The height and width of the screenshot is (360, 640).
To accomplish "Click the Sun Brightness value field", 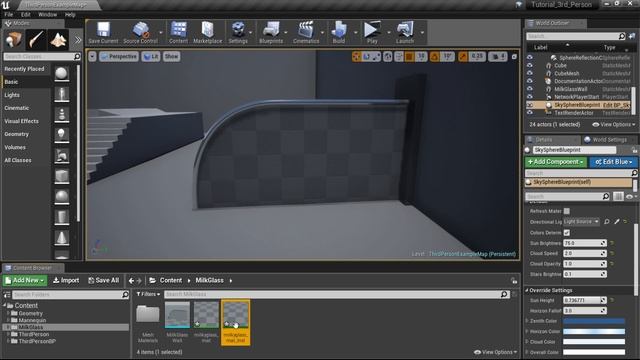I will tap(584, 243).
